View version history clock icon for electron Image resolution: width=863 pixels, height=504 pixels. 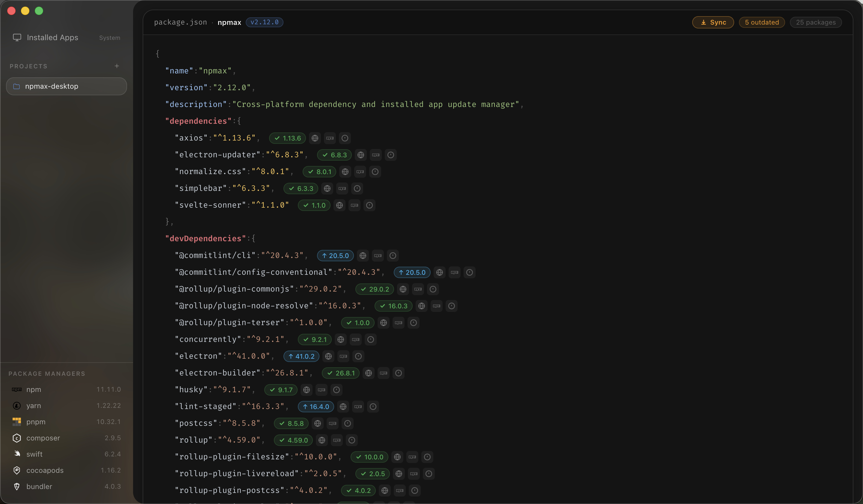358,356
